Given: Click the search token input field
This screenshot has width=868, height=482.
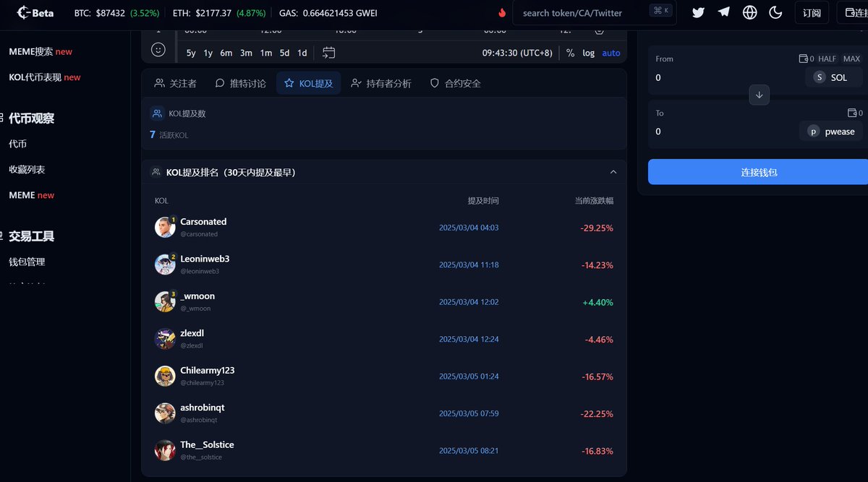Looking at the screenshot, I should (582, 12).
